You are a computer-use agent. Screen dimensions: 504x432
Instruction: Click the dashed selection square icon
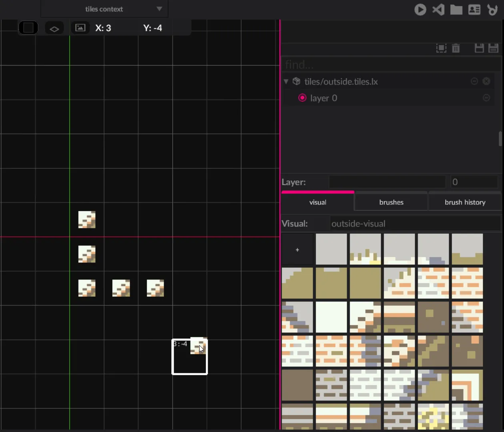441,48
